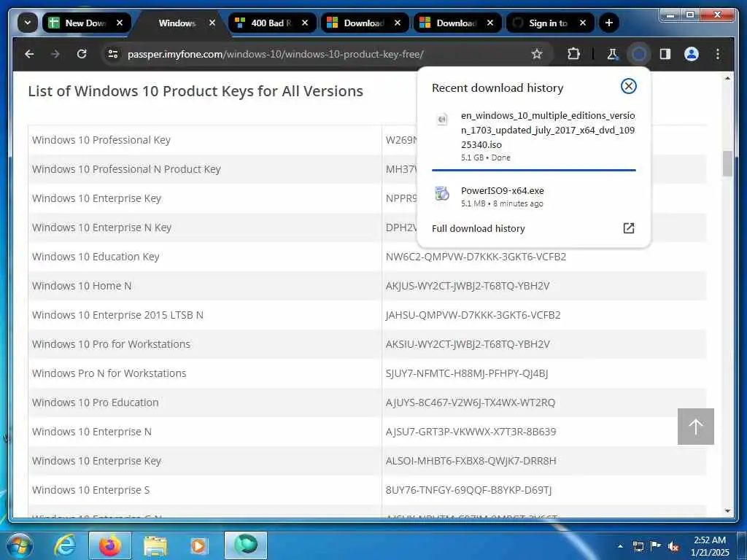The image size is (747, 560).
Task: Click the Windows 10 Education Key product key
Action: tap(476, 257)
